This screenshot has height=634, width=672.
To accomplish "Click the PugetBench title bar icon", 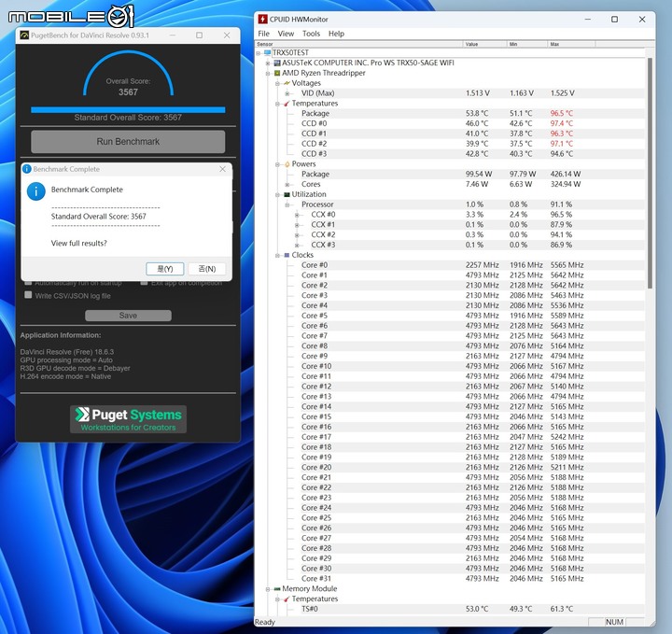I will (24, 35).
